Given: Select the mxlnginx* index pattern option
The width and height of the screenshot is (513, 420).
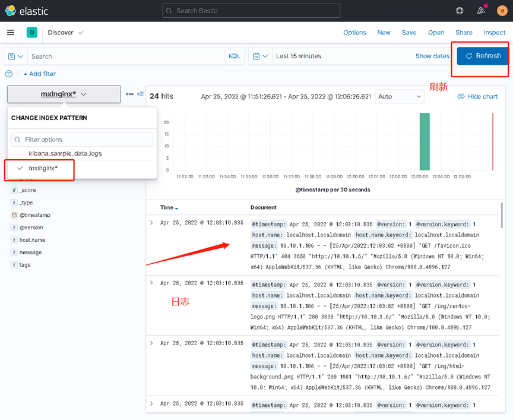Looking at the screenshot, I should 43,168.
